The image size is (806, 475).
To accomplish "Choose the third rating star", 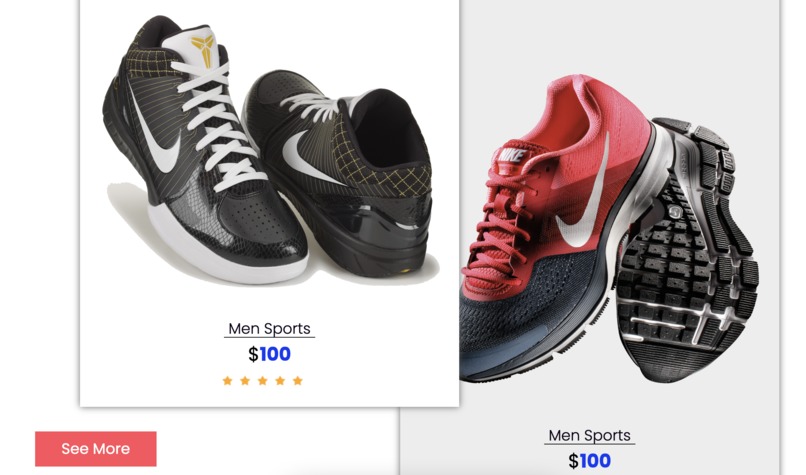I will [262, 380].
